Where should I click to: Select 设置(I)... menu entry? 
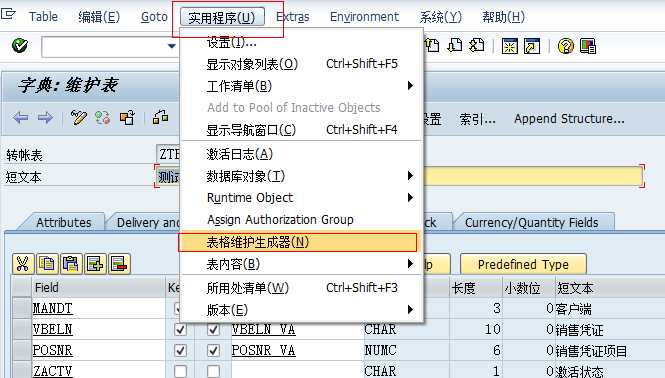click(232, 42)
